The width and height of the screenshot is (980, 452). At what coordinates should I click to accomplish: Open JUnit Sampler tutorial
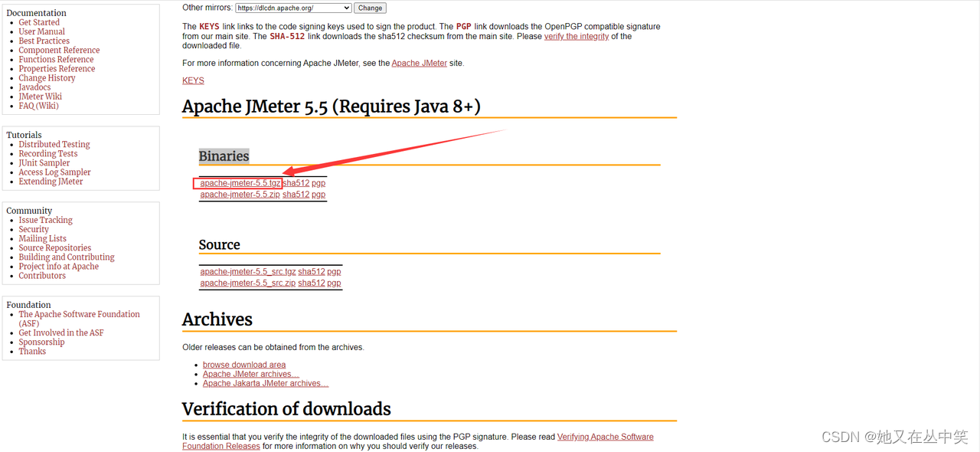44,162
